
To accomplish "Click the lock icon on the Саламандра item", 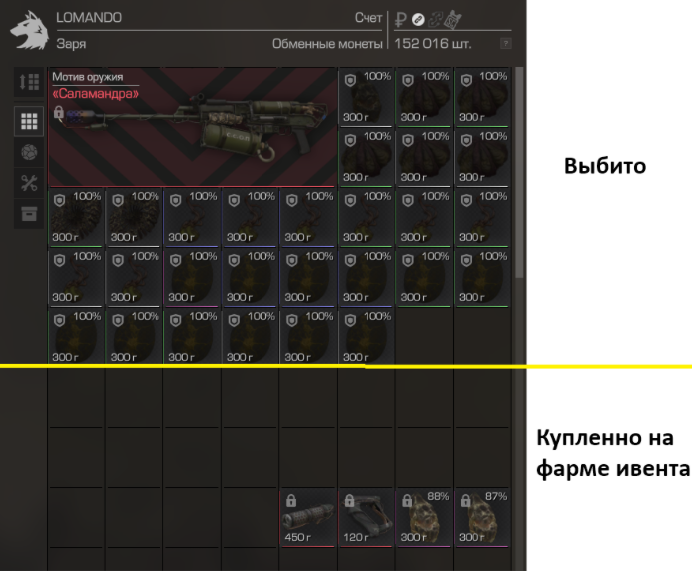I will coord(59,112).
